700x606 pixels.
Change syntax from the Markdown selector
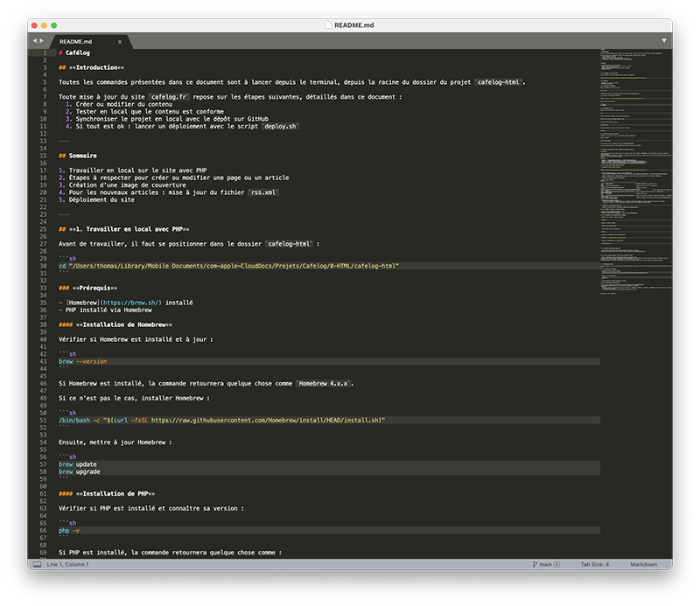point(643,564)
